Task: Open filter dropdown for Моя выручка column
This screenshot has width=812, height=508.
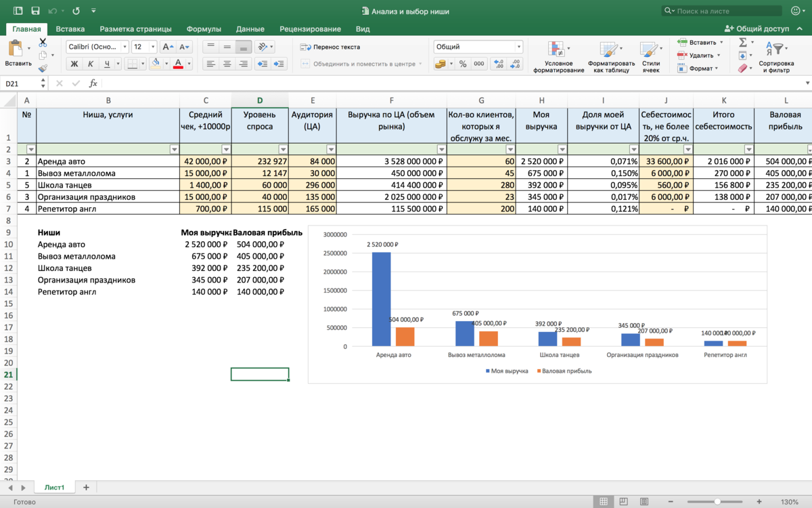Action: click(x=562, y=149)
